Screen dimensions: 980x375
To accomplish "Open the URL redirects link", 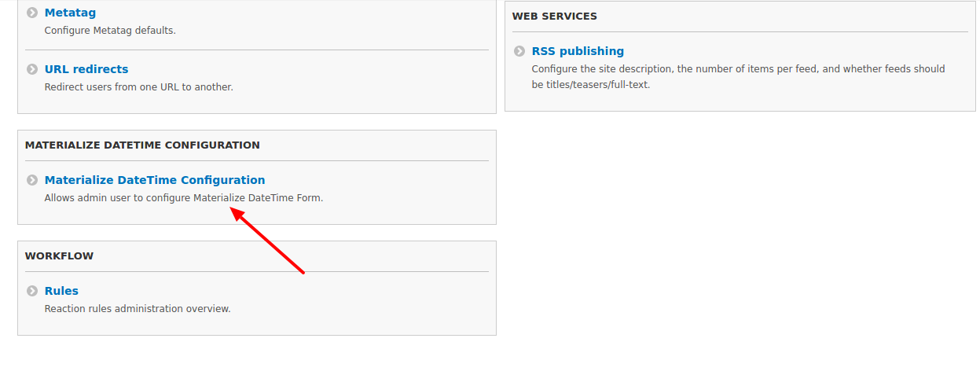I will click(x=86, y=69).
